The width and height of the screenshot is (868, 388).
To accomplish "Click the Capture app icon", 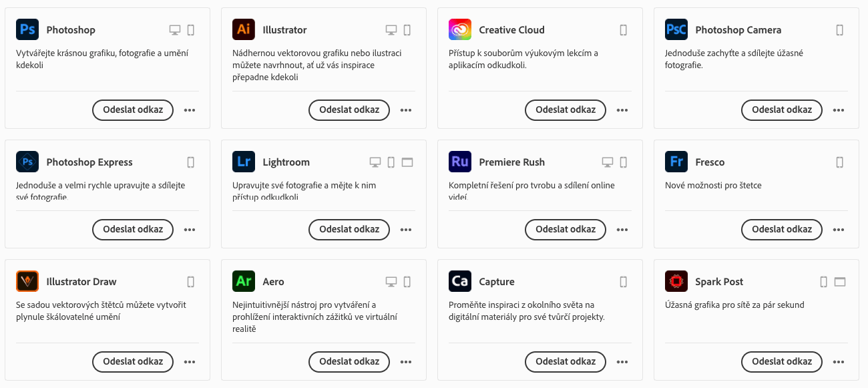I will pyautogui.click(x=460, y=282).
